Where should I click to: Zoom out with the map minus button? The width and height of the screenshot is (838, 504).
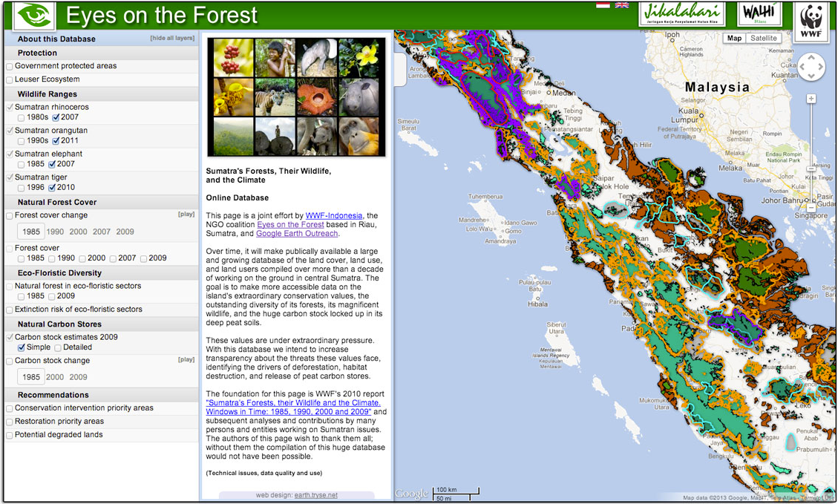pos(811,207)
